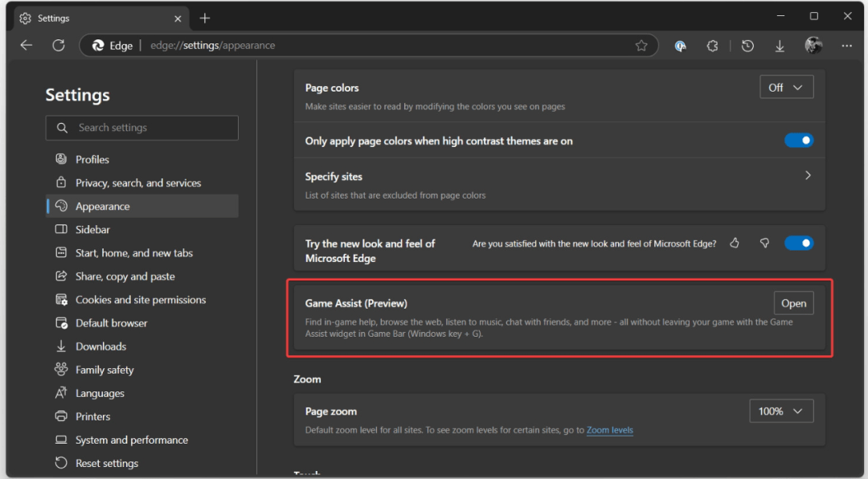Open the user profile avatar

pos(813,46)
